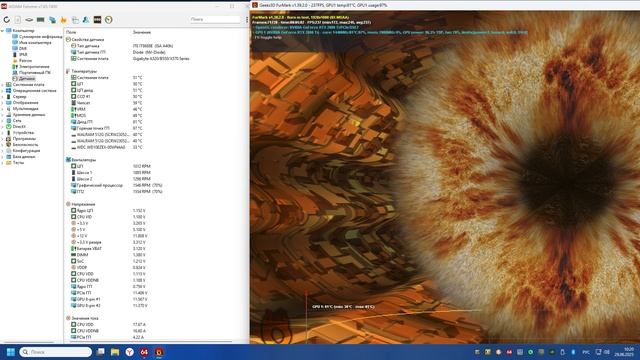Select the Свойства датчика group row
This screenshot has height=360, width=640.
85,40
